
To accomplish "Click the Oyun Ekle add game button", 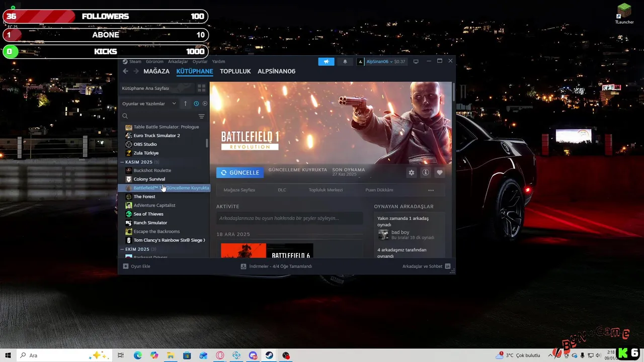I will (137, 266).
